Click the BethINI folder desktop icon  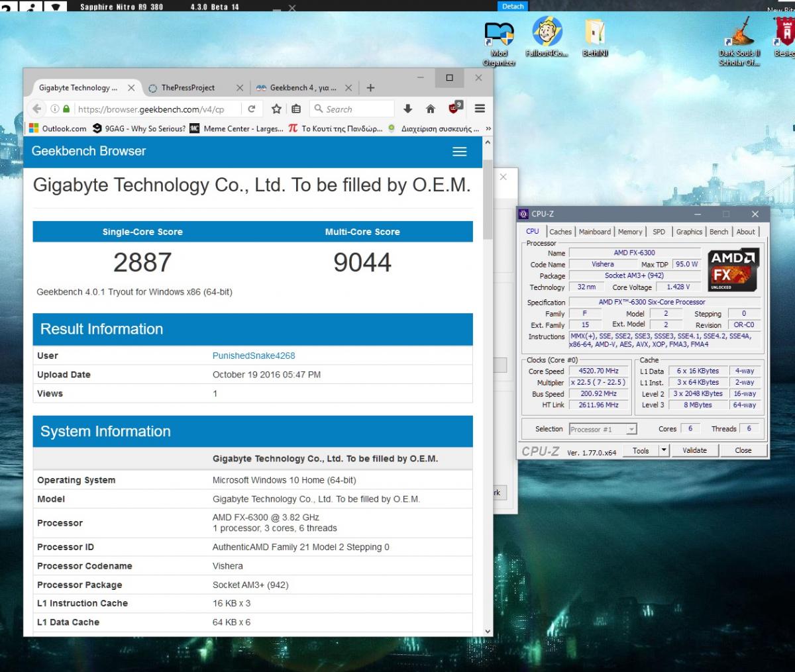595,37
